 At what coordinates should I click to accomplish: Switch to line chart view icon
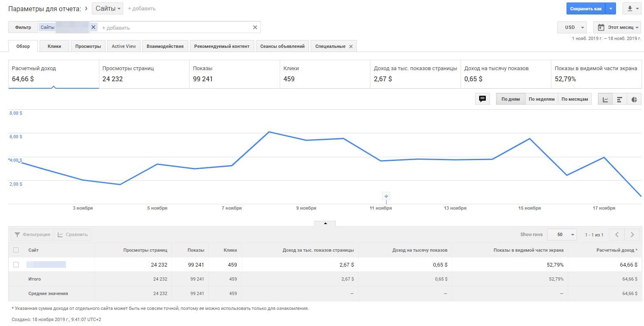click(605, 99)
